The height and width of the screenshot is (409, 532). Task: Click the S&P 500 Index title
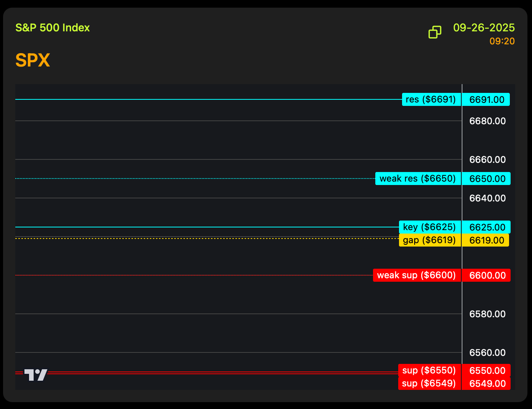click(x=52, y=28)
